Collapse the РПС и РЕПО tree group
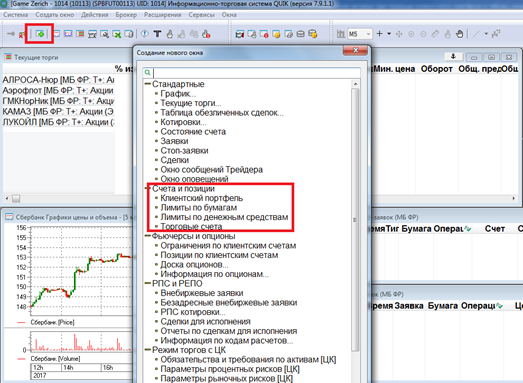Viewport: 523px width, 383px height. point(147,284)
